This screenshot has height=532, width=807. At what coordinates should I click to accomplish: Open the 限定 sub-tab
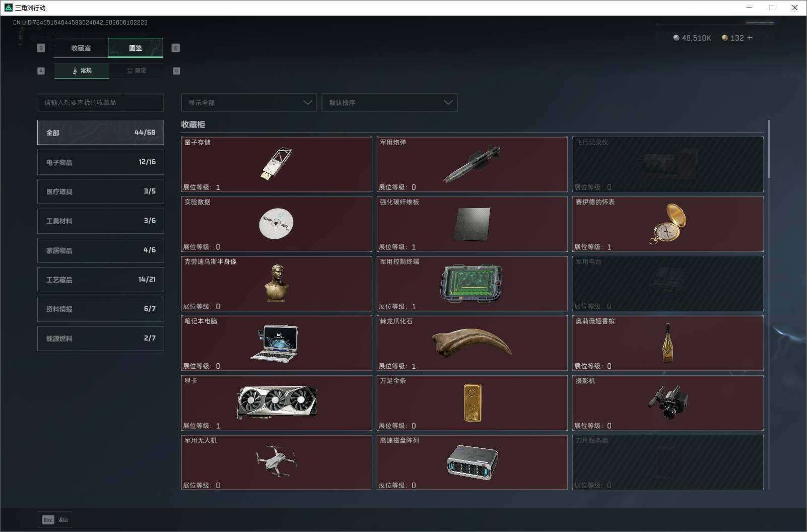[x=136, y=71]
